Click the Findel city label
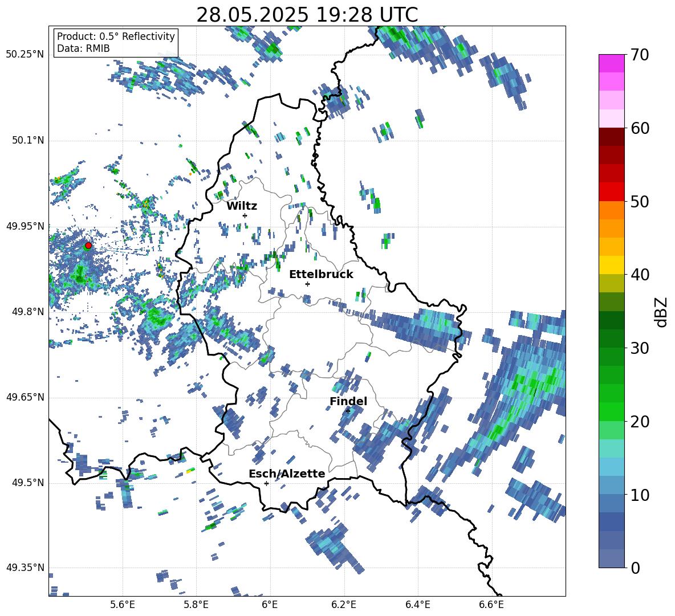The image size is (675, 616). [348, 401]
